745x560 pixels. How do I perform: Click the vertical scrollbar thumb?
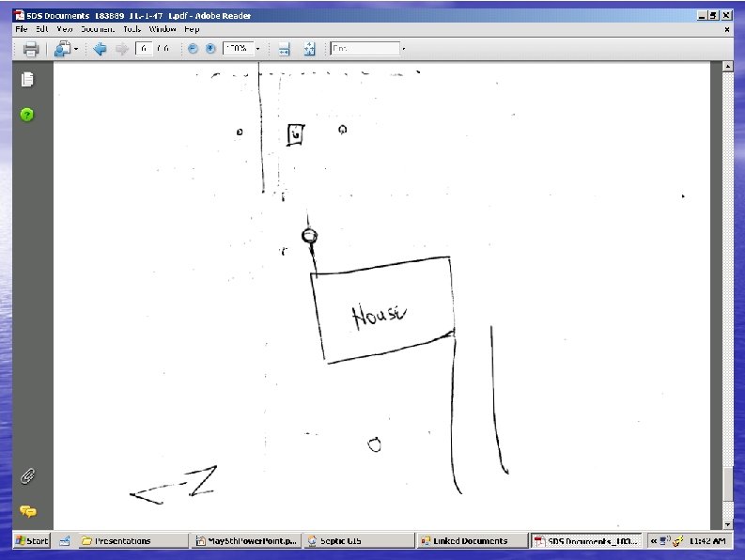coord(727,485)
